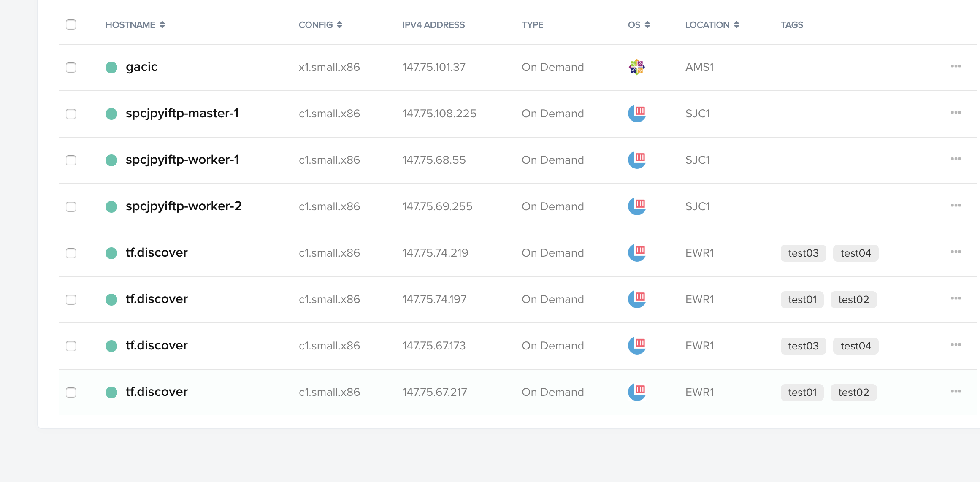
Task: Open actions menu for spcjpyiftp-worker-2
Action: 956,206
